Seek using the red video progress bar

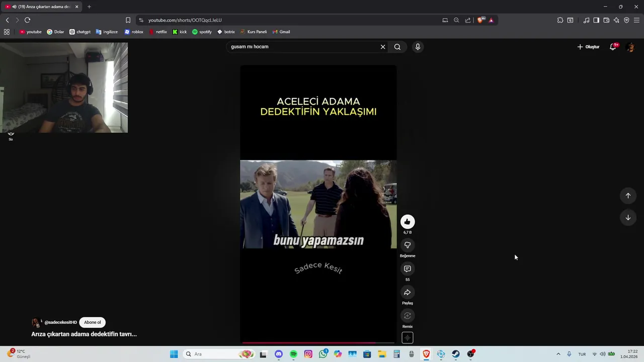click(318, 343)
